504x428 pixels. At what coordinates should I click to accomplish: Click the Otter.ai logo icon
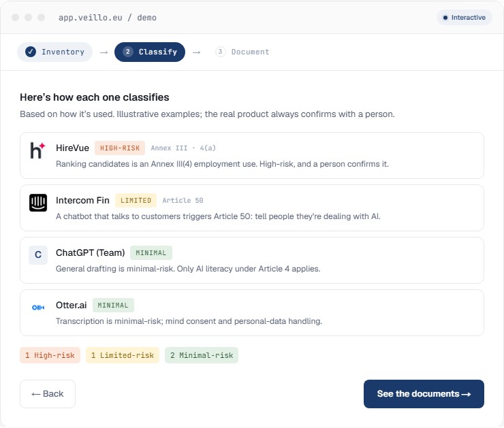click(38, 308)
